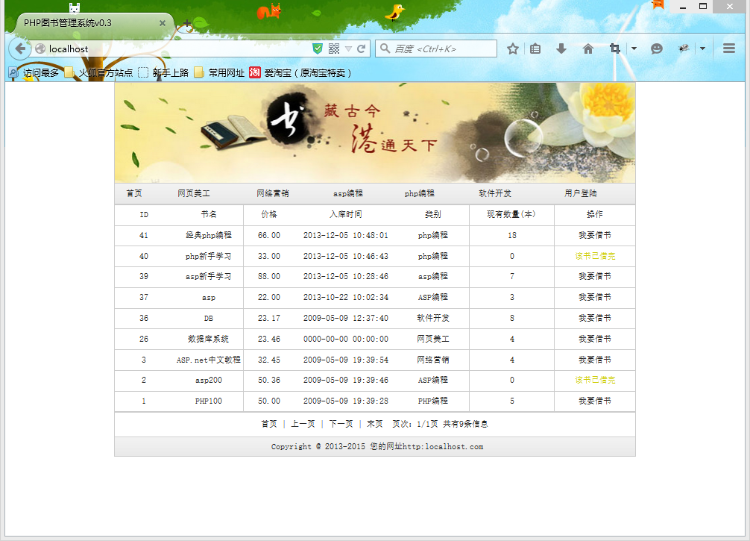Go to 上一页 previous page
Screen dimensions: 750x541
[x=303, y=424]
